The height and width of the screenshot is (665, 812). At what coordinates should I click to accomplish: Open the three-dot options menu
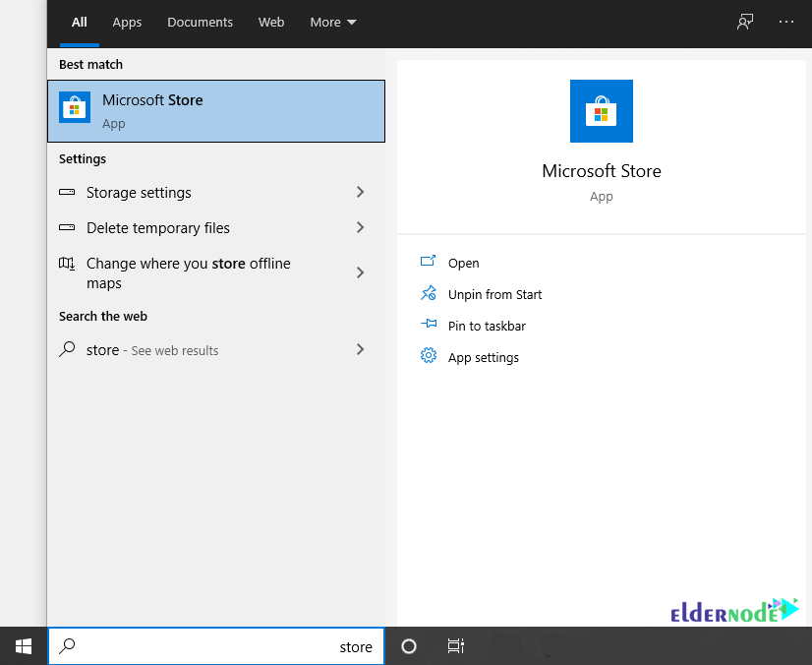click(786, 21)
